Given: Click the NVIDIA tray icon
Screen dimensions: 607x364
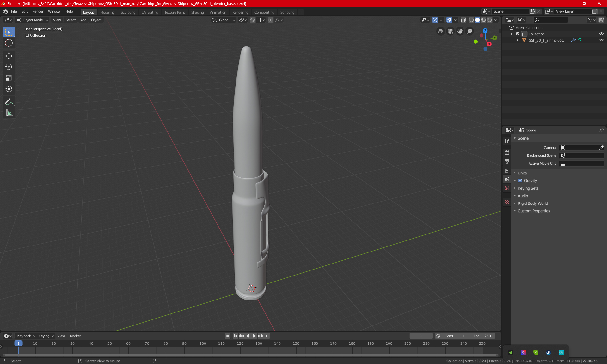Looking at the screenshot, I should (x=511, y=352).
